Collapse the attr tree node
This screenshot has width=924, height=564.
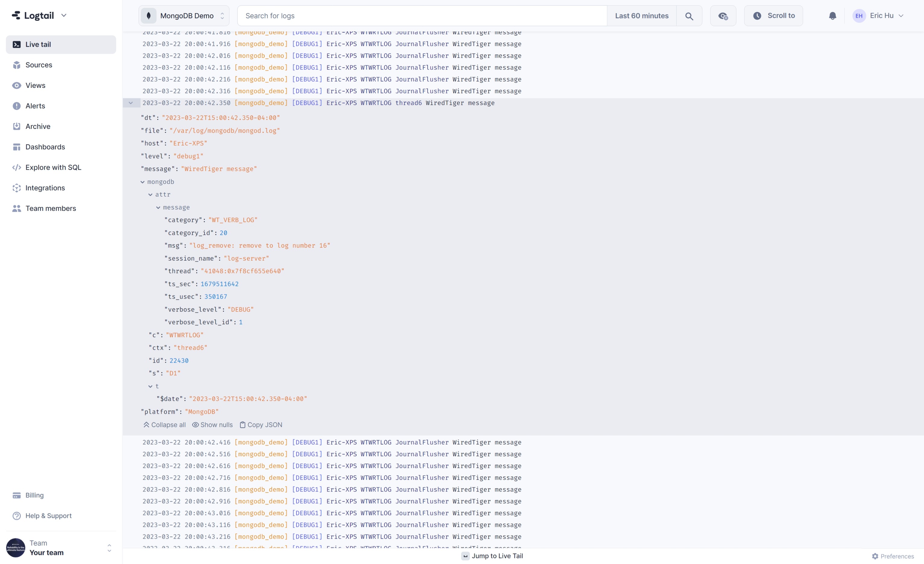[x=150, y=195]
